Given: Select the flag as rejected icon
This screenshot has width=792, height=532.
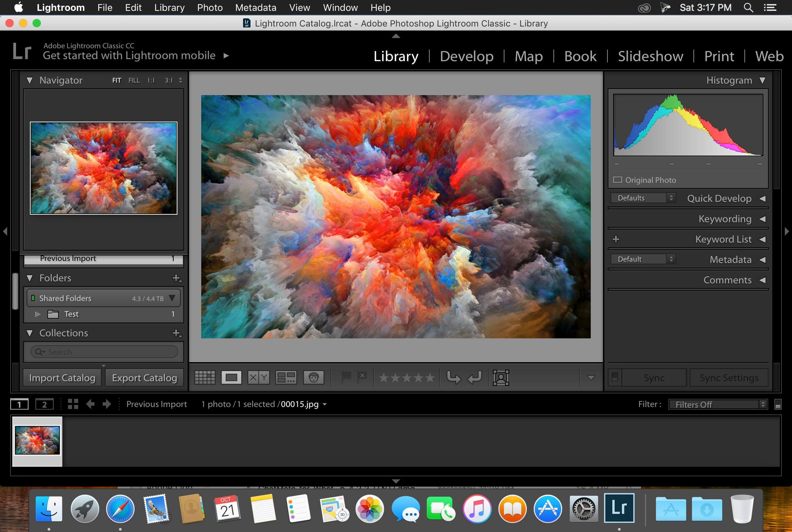Looking at the screenshot, I should point(364,377).
